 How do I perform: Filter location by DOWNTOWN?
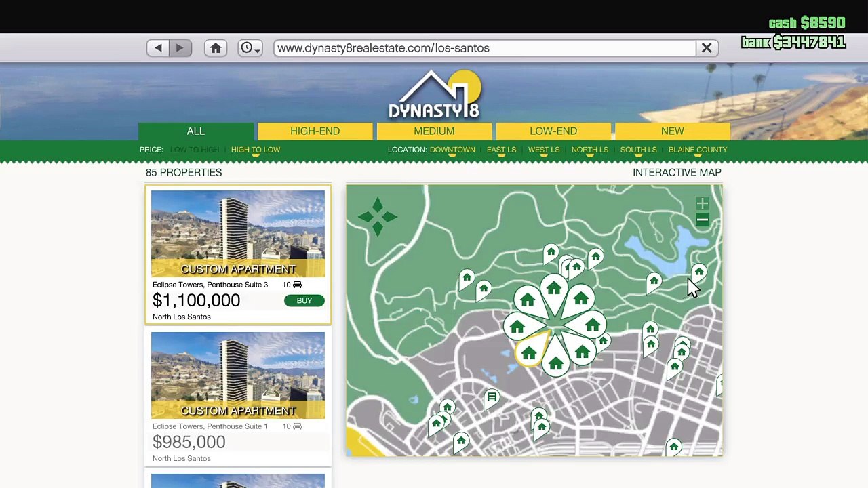pos(452,150)
